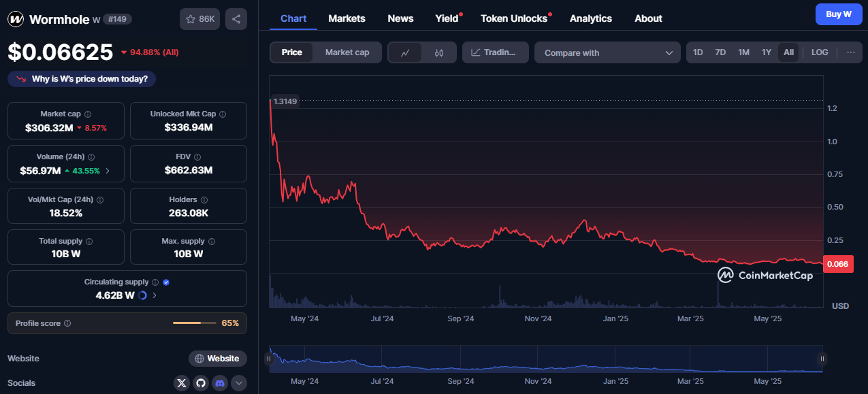Set chart range to 1Y

point(767,52)
